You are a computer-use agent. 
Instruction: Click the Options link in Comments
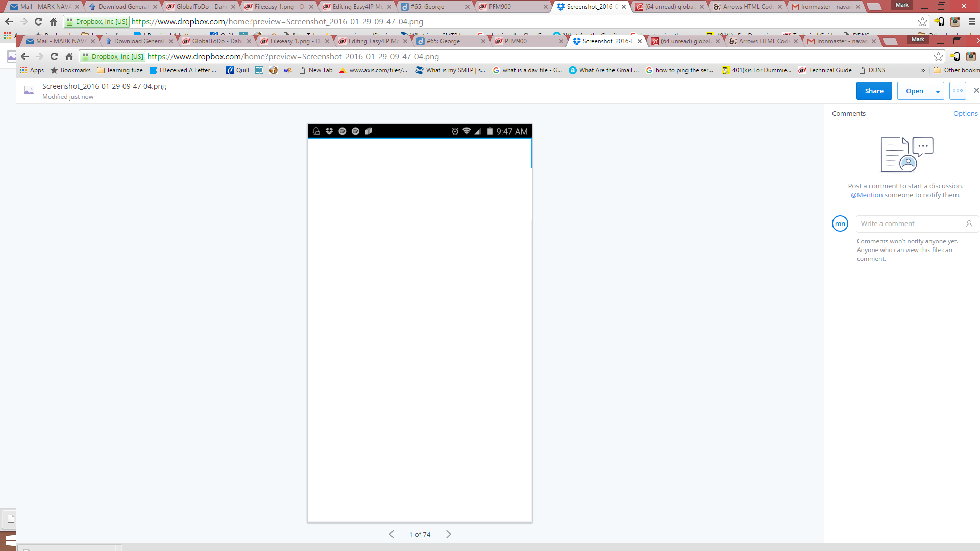965,113
